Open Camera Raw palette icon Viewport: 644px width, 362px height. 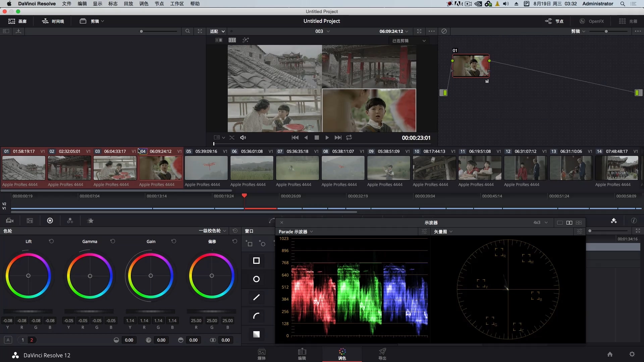pos(10,221)
